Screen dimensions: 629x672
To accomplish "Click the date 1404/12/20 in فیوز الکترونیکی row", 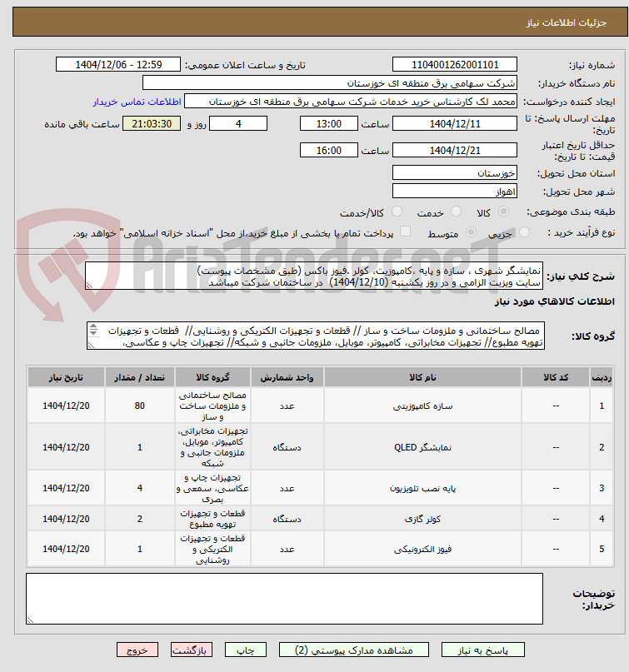I will tap(66, 549).
